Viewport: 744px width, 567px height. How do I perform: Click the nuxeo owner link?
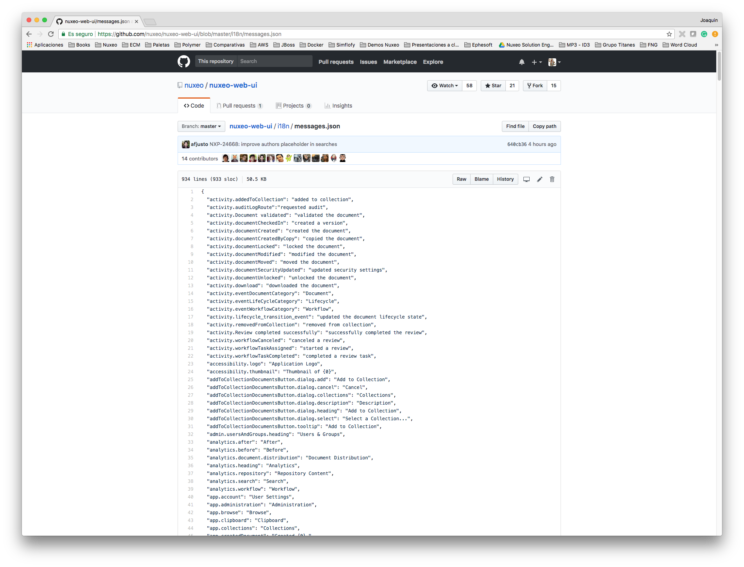(194, 85)
